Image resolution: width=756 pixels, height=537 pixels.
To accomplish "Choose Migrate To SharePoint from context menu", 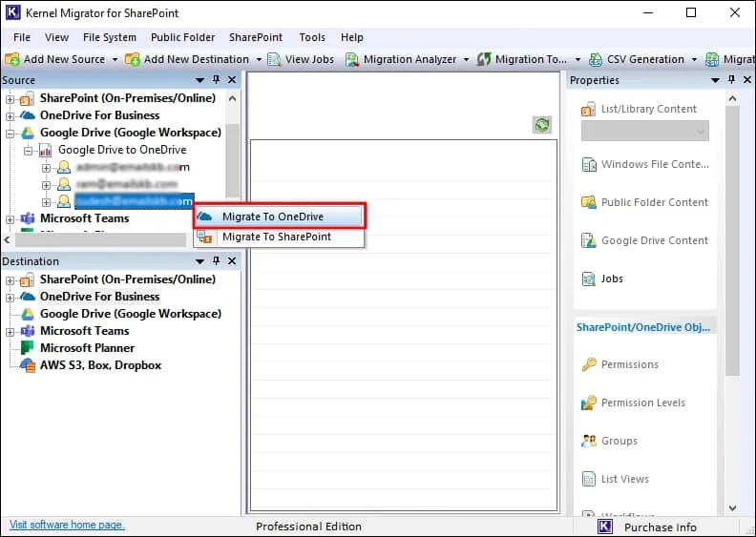I will tap(280, 237).
